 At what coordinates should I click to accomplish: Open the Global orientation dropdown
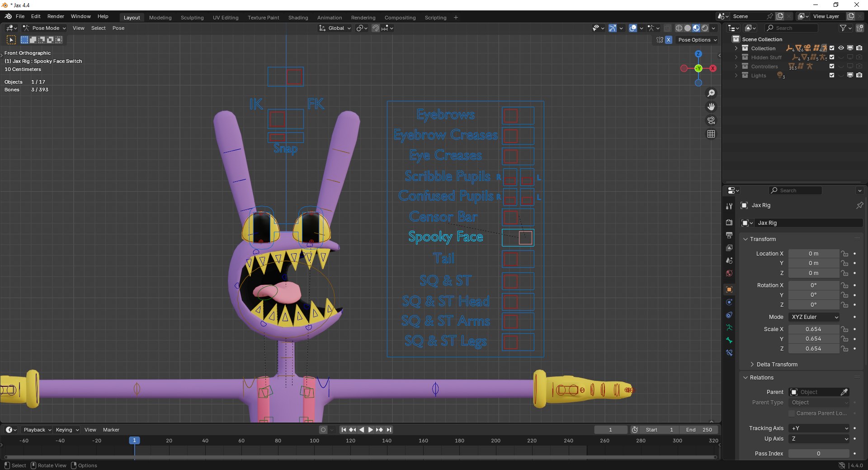[335, 28]
